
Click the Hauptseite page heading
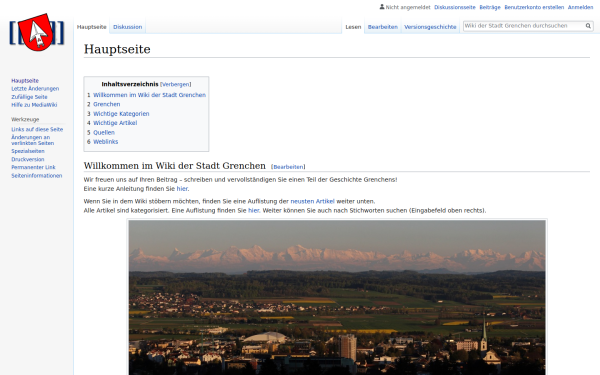[117, 49]
